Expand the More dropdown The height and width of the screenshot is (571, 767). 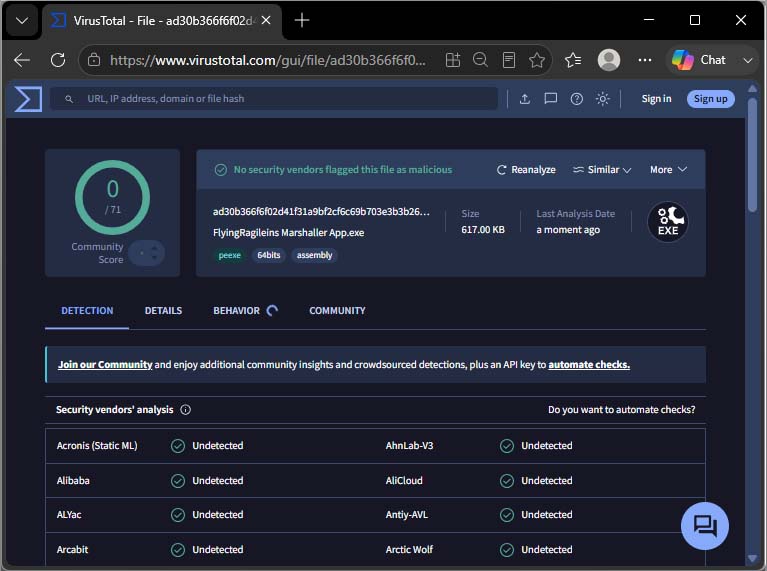668,170
